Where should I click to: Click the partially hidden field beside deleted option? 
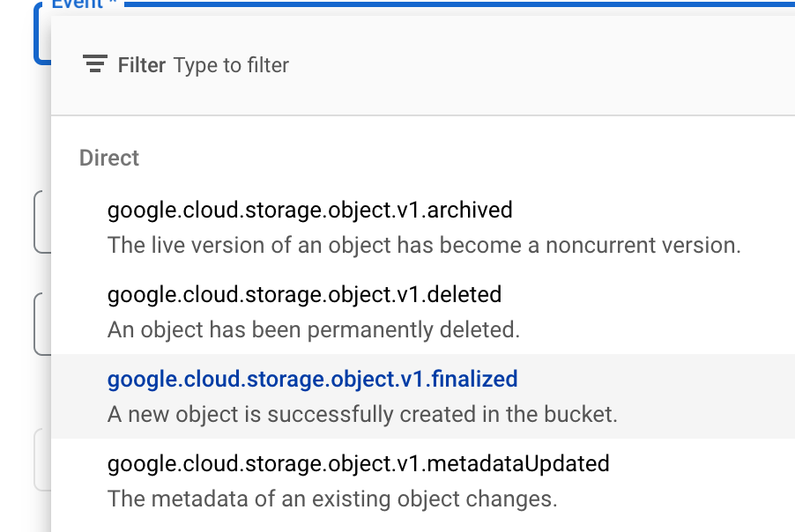tap(41, 324)
